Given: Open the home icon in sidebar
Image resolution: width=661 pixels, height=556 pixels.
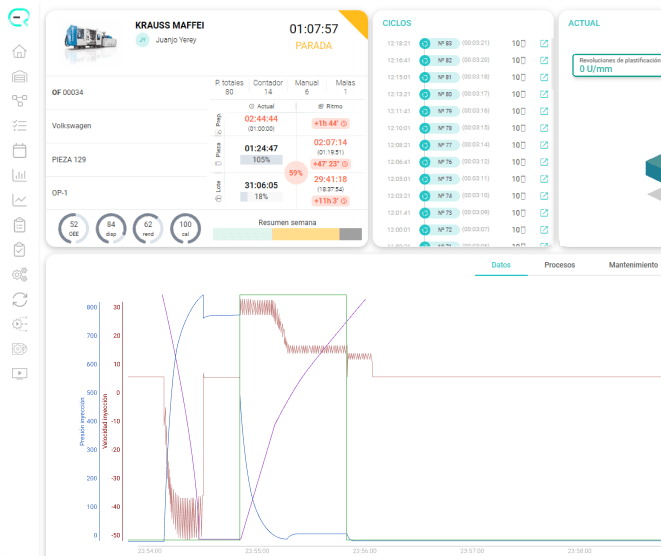Looking at the screenshot, I should 19,51.
